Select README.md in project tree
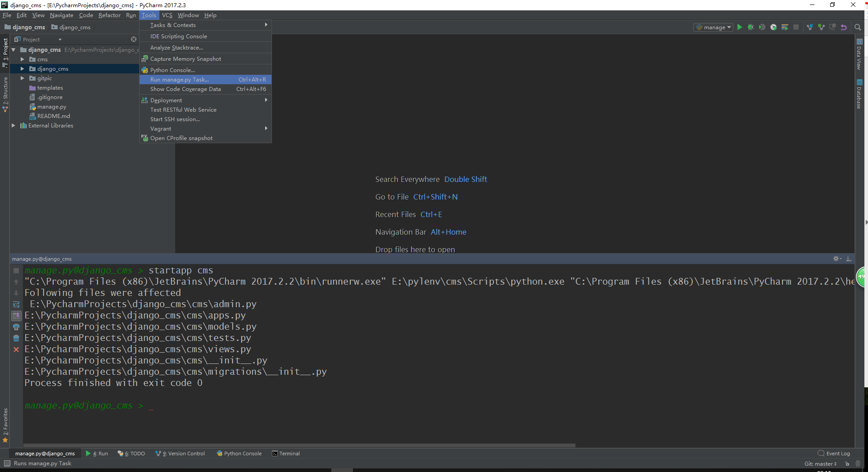This screenshot has width=868, height=472. 50,116
